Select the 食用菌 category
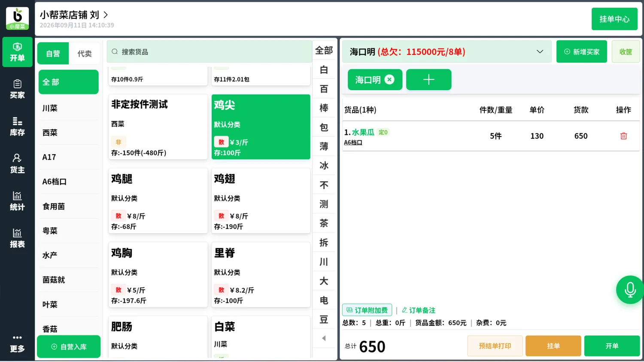 pos(68,206)
